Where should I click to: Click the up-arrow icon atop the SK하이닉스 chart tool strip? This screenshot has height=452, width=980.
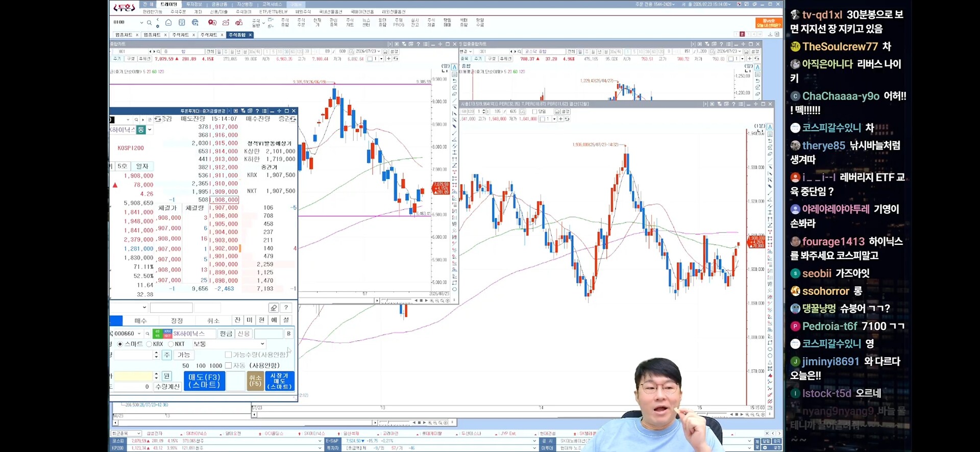point(770,127)
